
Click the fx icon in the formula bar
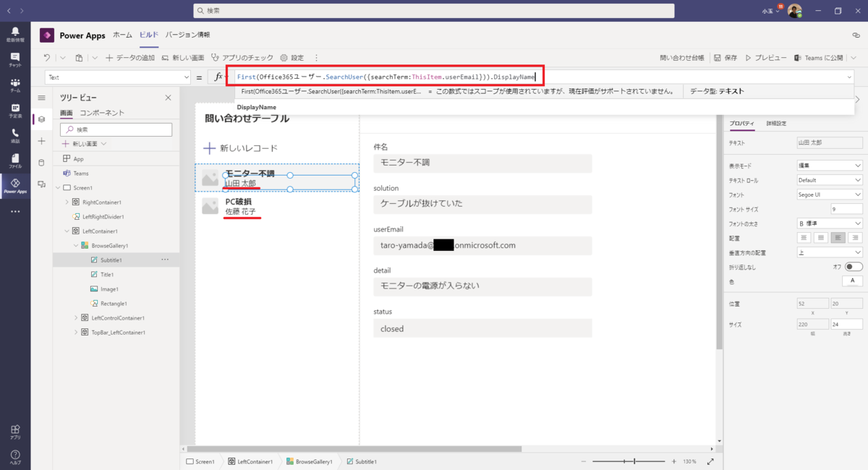(220, 76)
